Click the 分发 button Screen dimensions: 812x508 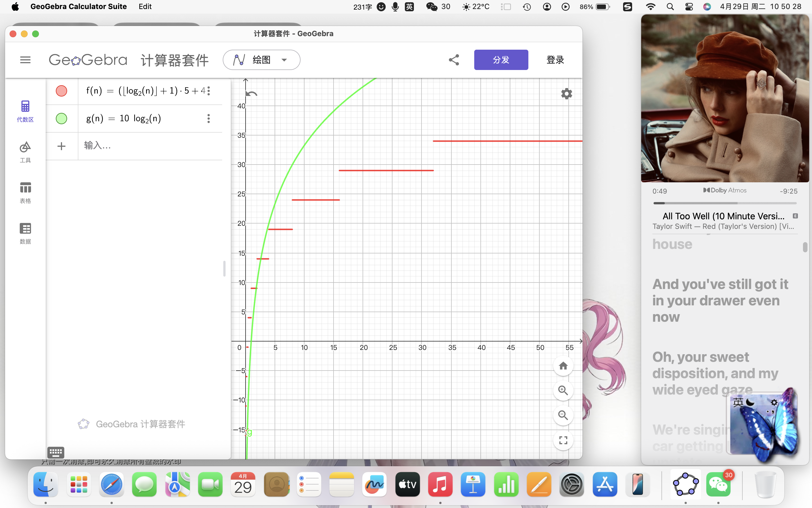click(501, 60)
